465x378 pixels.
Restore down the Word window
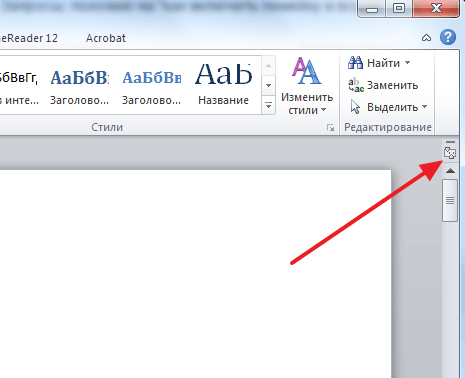(399, 8)
